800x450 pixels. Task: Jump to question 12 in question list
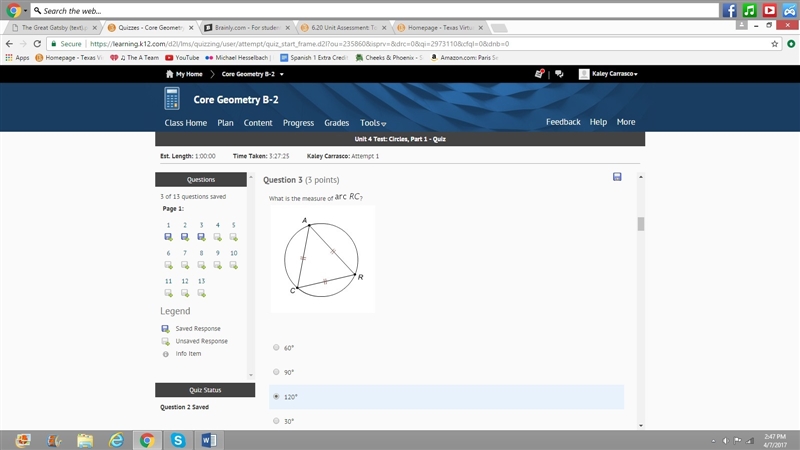[x=185, y=281]
